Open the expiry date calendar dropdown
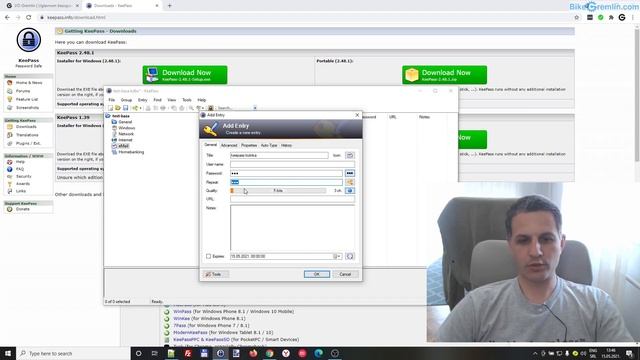The image size is (640, 360). point(337,256)
